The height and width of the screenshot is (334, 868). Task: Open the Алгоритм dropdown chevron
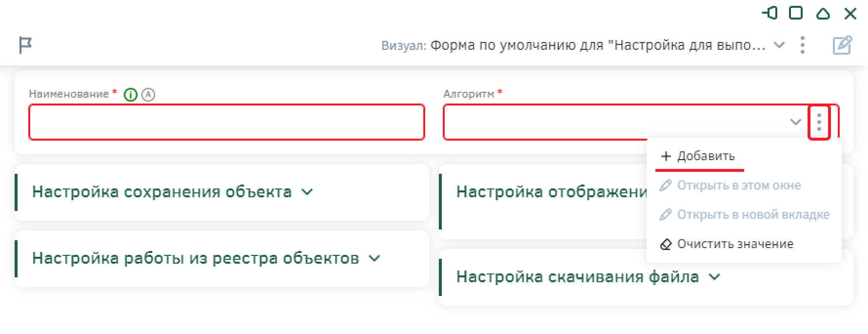coord(795,122)
